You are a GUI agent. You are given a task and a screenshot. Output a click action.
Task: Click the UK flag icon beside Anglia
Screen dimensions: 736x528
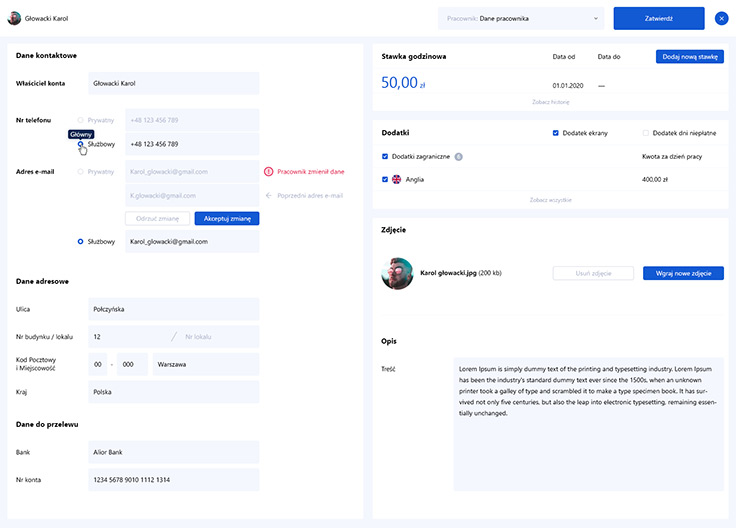[x=397, y=180]
